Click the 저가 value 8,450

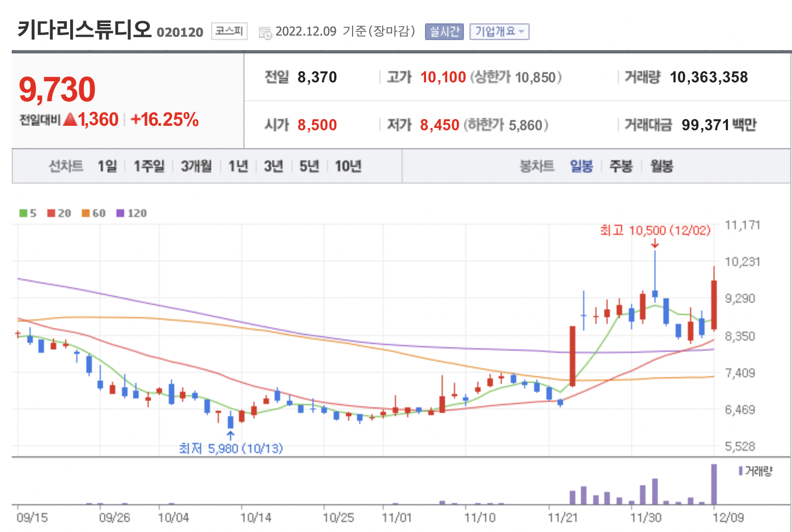(439, 125)
